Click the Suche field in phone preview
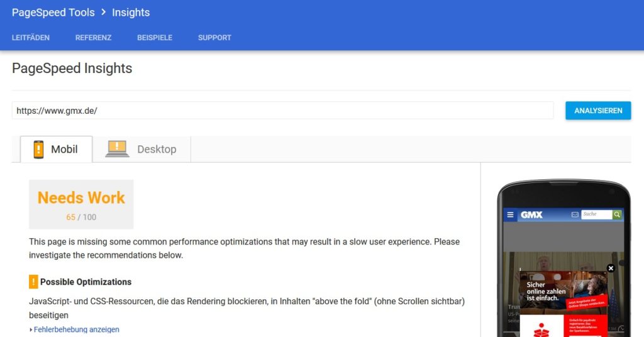 tap(596, 214)
